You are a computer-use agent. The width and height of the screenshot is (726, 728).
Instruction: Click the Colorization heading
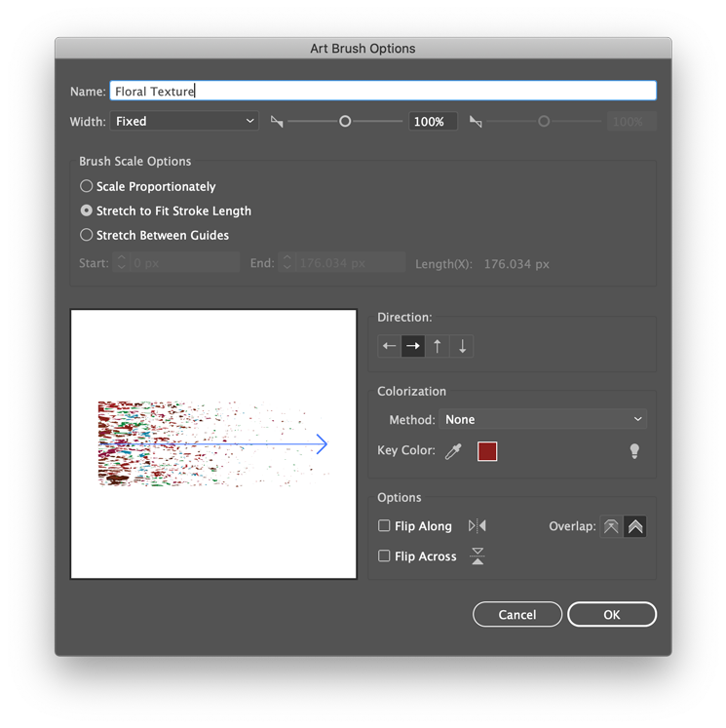pos(412,392)
